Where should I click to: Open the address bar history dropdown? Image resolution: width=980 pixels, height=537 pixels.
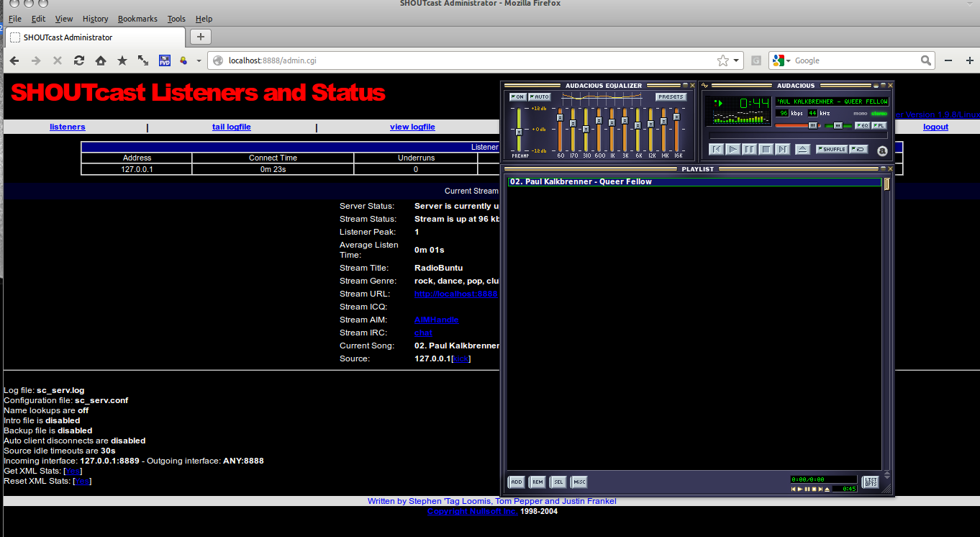[x=736, y=61]
